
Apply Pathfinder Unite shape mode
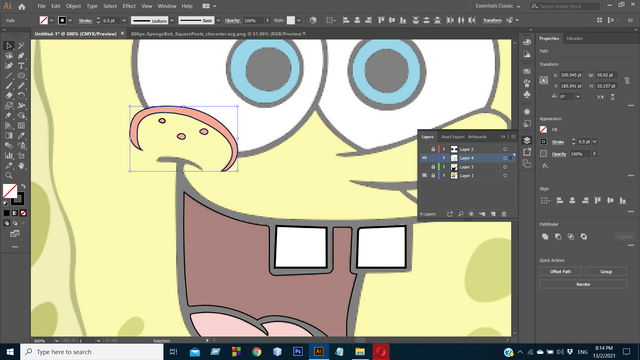(x=545, y=236)
